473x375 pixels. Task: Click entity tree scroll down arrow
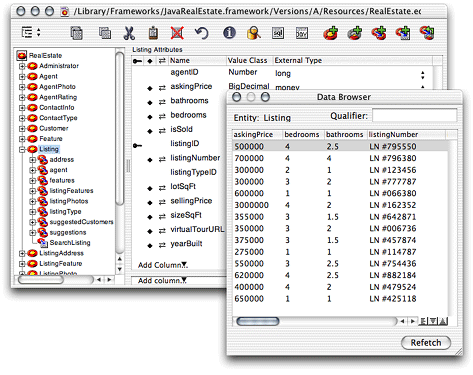coord(120,269)
